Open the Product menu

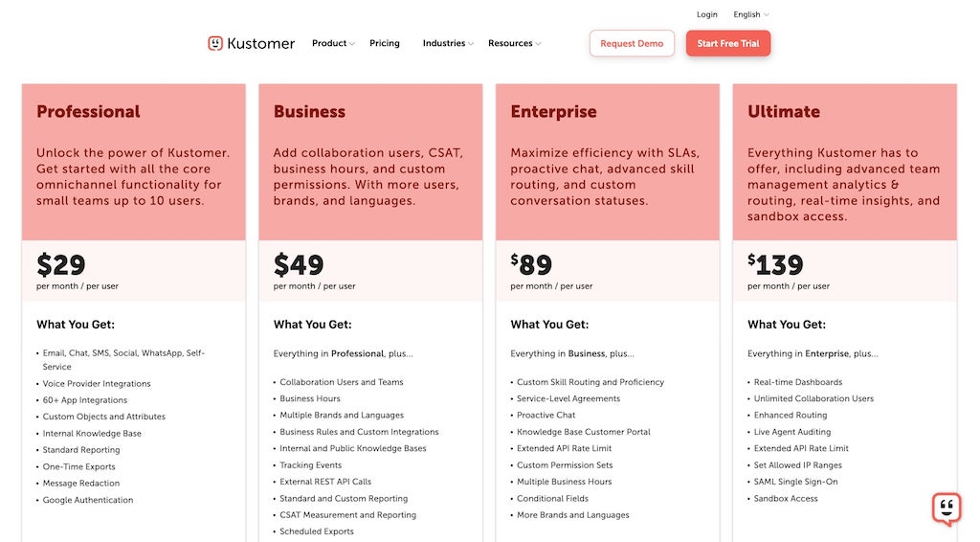329,43
